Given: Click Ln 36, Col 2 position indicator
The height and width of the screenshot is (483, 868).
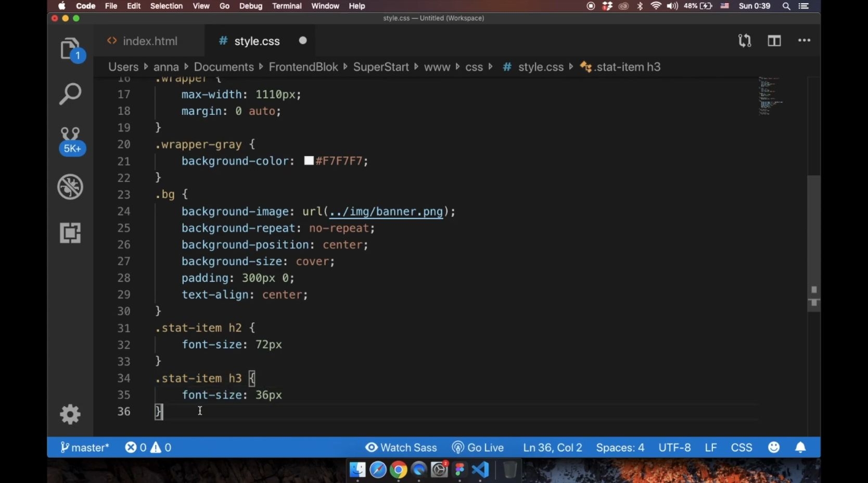Looking at the screenshot, I should click(553, 448).
